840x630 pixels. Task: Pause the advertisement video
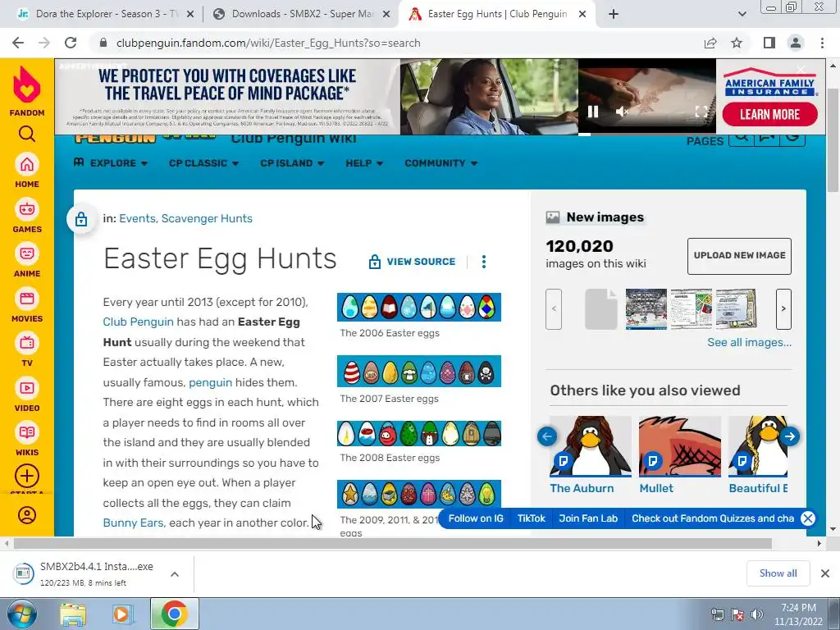pyautogui.click(x=592, y=112)
